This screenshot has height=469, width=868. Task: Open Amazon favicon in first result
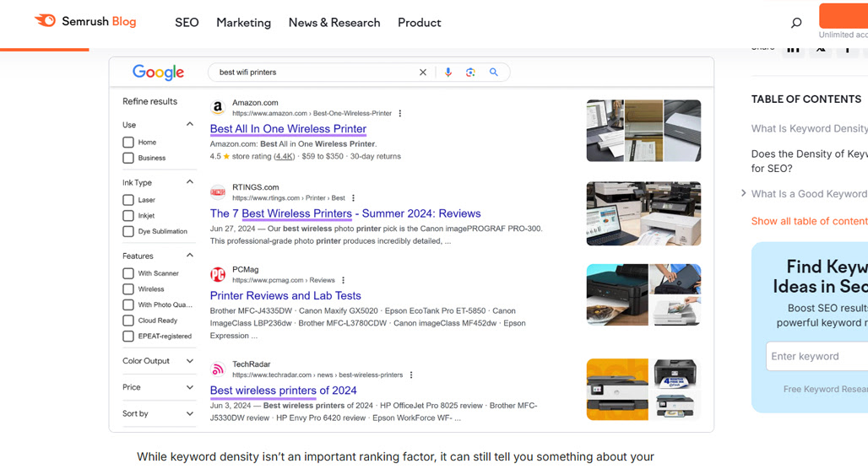pyautogui.click(x=218, y=107)
